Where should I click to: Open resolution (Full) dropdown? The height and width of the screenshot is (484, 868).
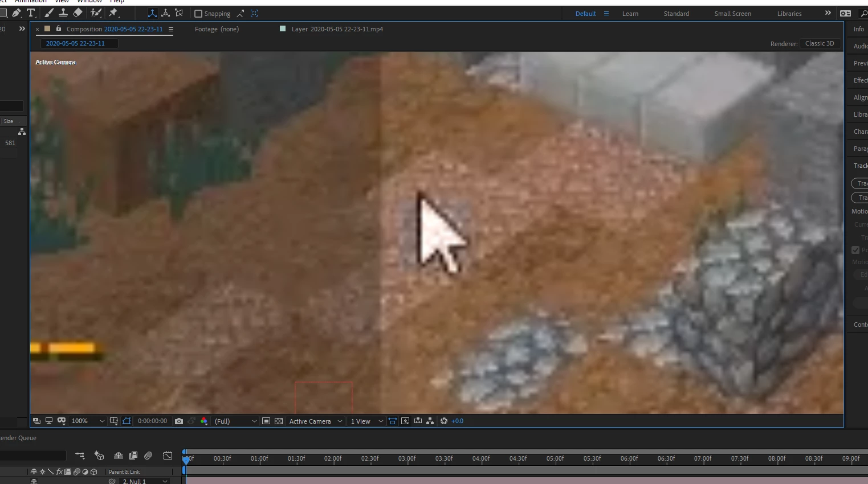click(x=235, y=421)
